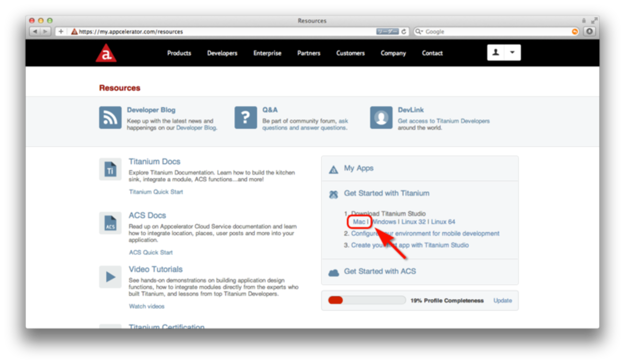
Task: Download Titanium Studio for Mac
Action: 359,222
